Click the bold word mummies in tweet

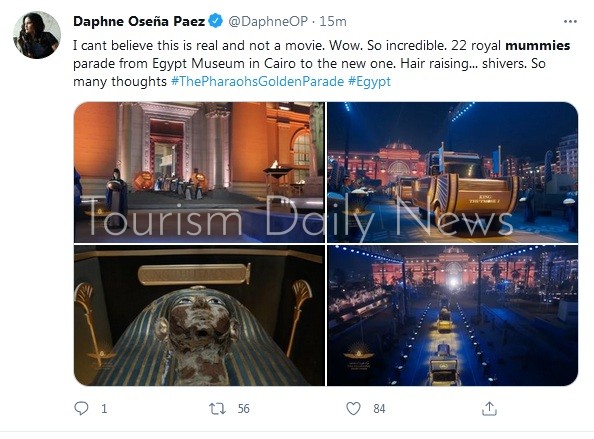pos(538,45)
